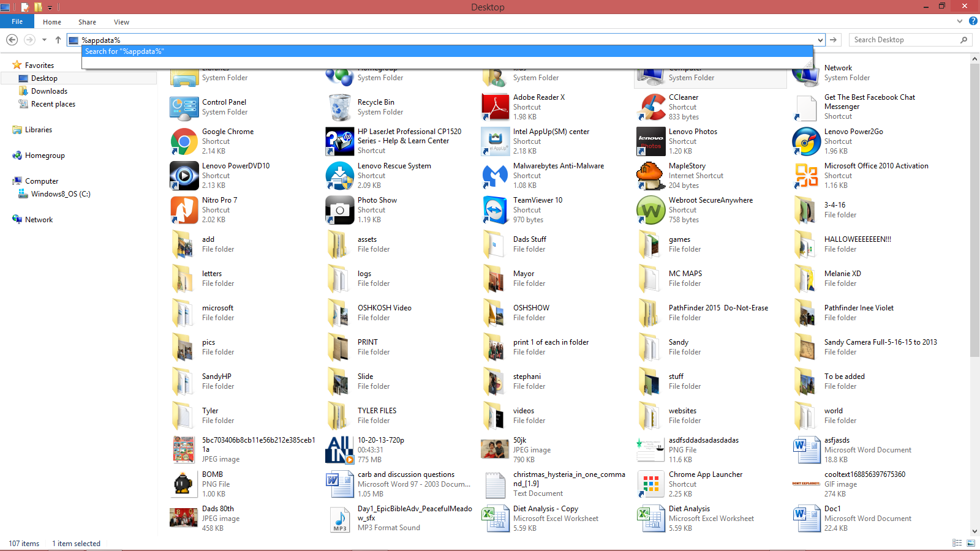Select the Lenovo PowerDVD10 icon
Screen dimensions: 980x551
(184, 176)
